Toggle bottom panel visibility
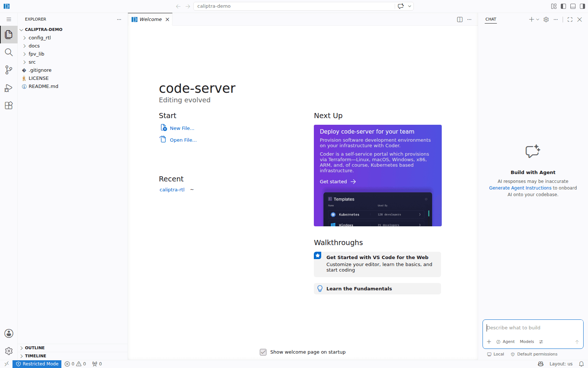The width and height of the screenshot is (588, 368). click(573, 6)
